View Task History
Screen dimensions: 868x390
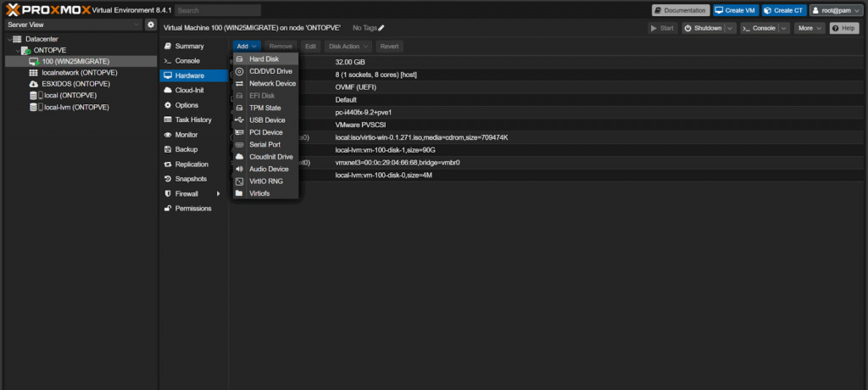pyautogui.click(x=194, y=120)
